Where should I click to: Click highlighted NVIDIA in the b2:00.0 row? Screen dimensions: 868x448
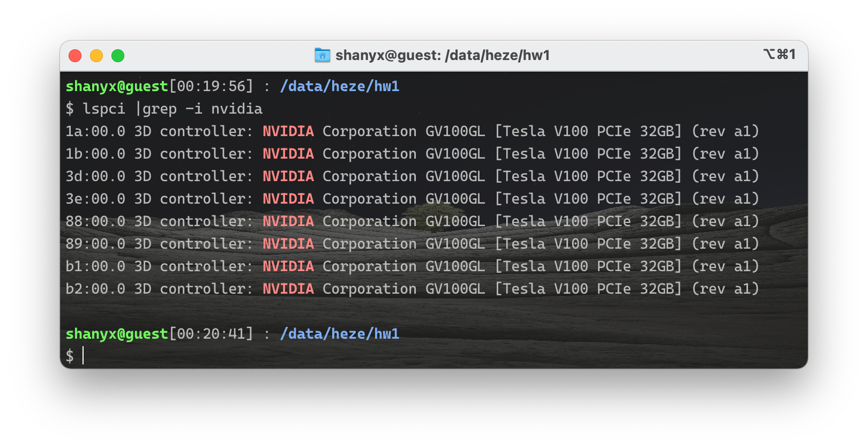pyautogui.click(x=288, y=289)
